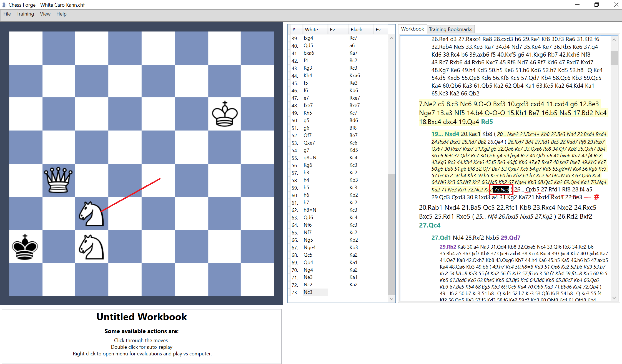
Task: Click the highlighted 73.Nc3 move box
Action: point(501,189)
